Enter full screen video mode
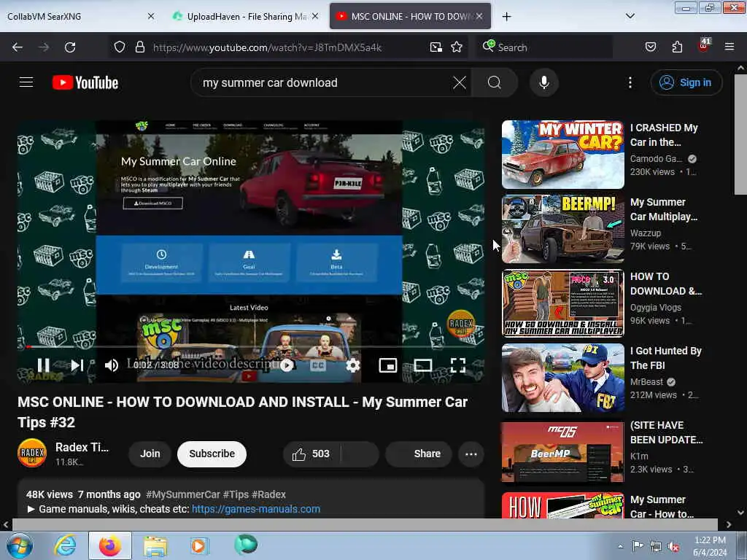 point(458,365)
